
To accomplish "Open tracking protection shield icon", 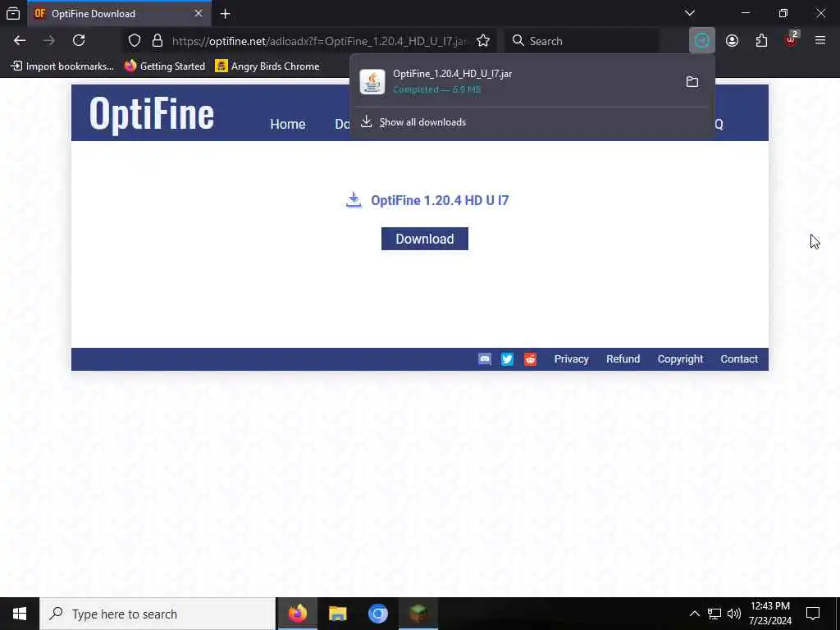I will pos(135,41).
